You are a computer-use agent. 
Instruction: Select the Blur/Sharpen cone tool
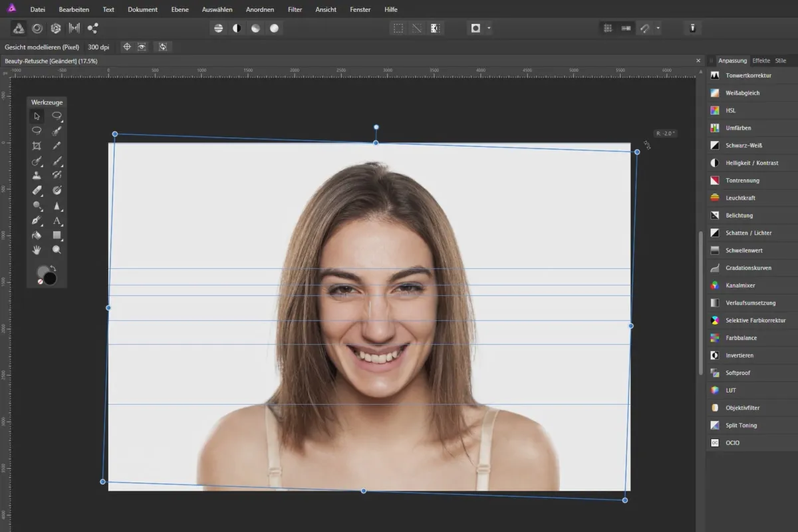pos(57,205)
